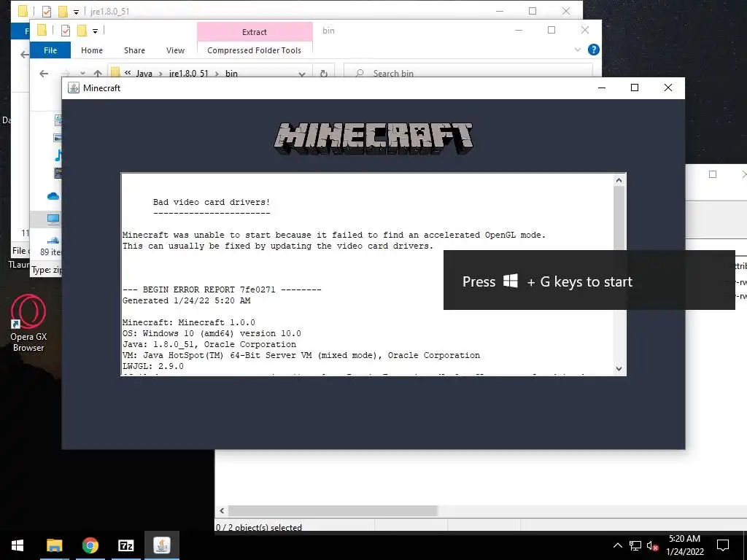
Task: Open Quick Access Toolbar dropdown in bin window
Action: [x=96, y=31]
